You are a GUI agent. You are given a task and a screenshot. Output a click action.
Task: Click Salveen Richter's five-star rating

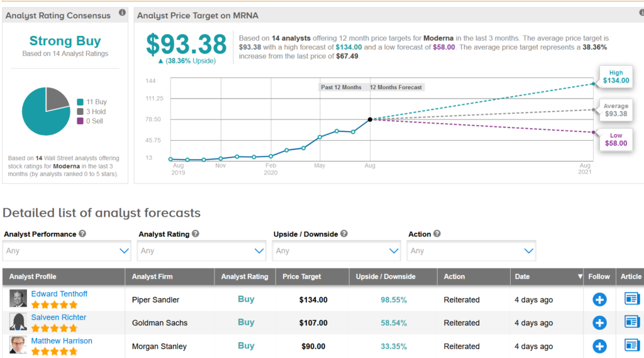click(x=55, y=328)
